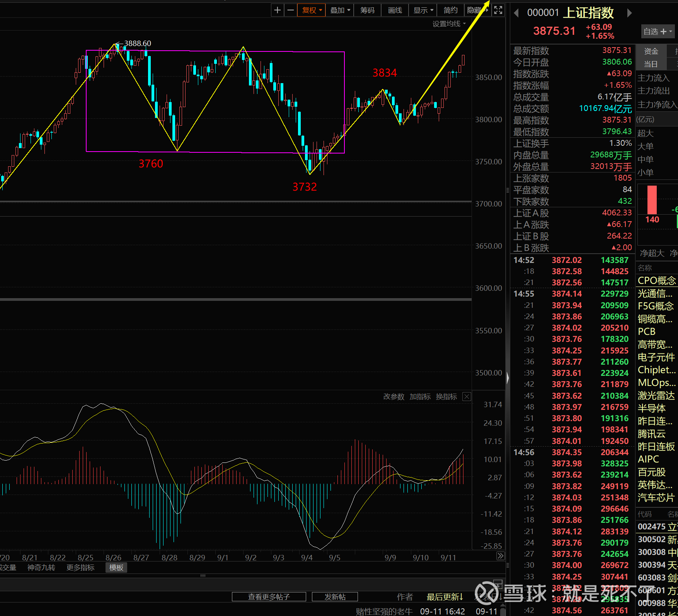Open the 显示 display dropdown
The height and width of the screenshot is (616, 678).
[x=423, y=10]
